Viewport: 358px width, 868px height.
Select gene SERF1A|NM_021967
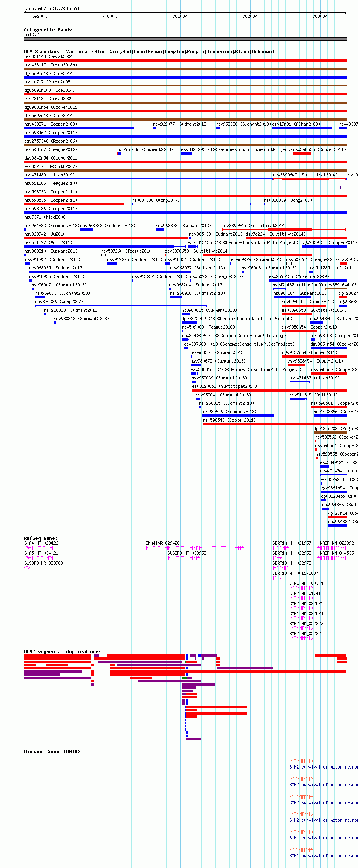[x=292, y=543]
